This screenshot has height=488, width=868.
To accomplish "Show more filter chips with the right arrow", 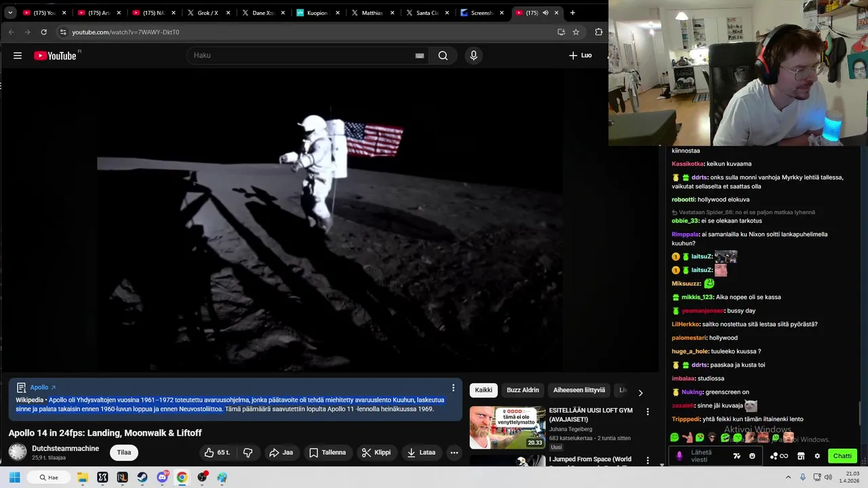I will point(640,392).
